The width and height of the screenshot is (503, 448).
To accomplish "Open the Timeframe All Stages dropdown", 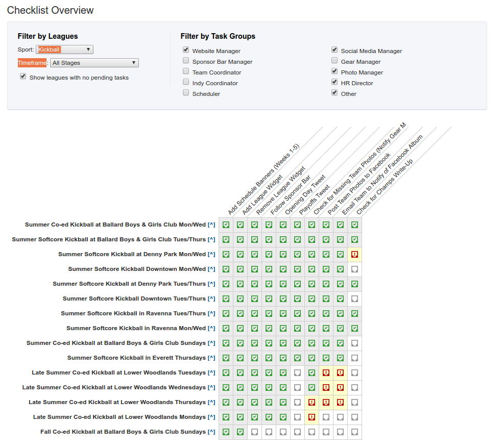I will (94, 62).
